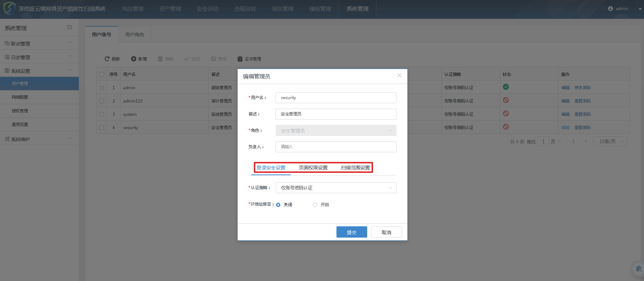The height and width of the screenshot is (281, 644).
Task: Click the ban icon for 禁用
Action: (213, 59)
